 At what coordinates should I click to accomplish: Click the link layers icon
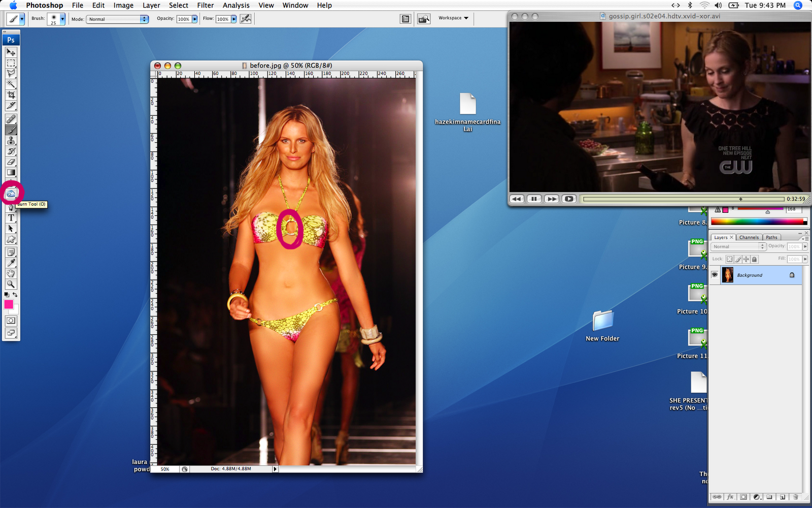717,497
